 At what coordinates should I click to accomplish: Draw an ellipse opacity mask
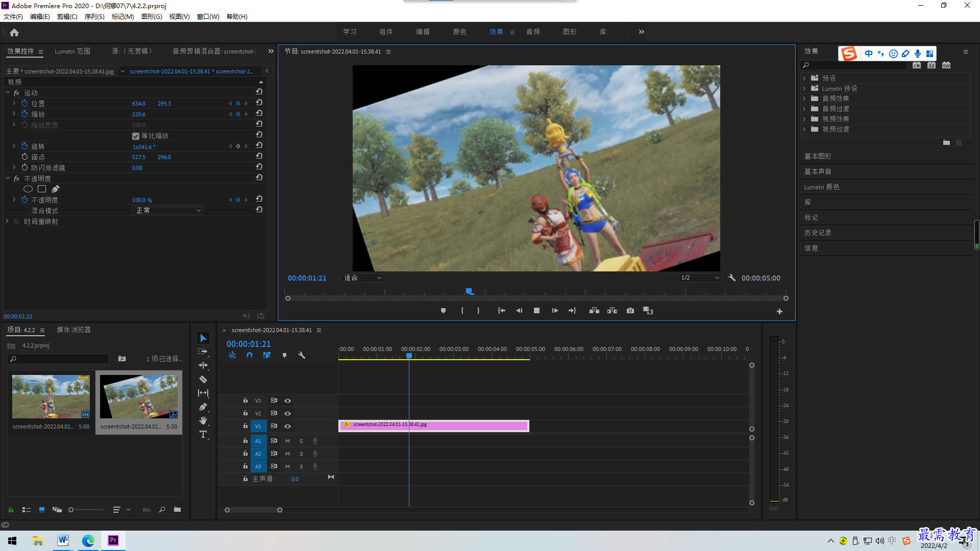point(28,189)
